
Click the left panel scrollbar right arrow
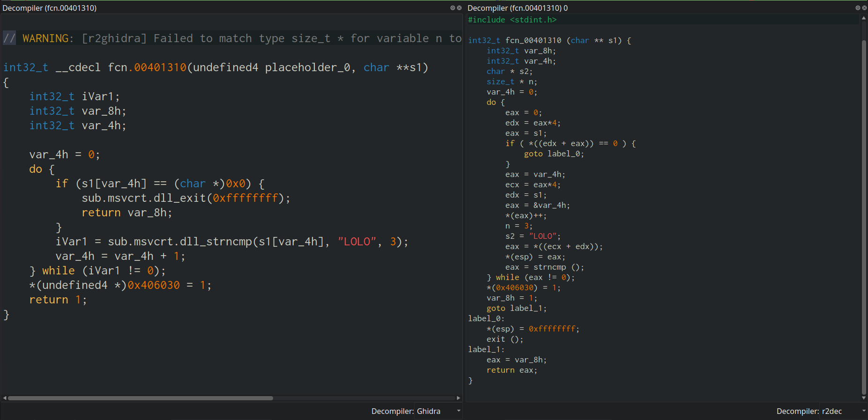click(x=458, y=398)
